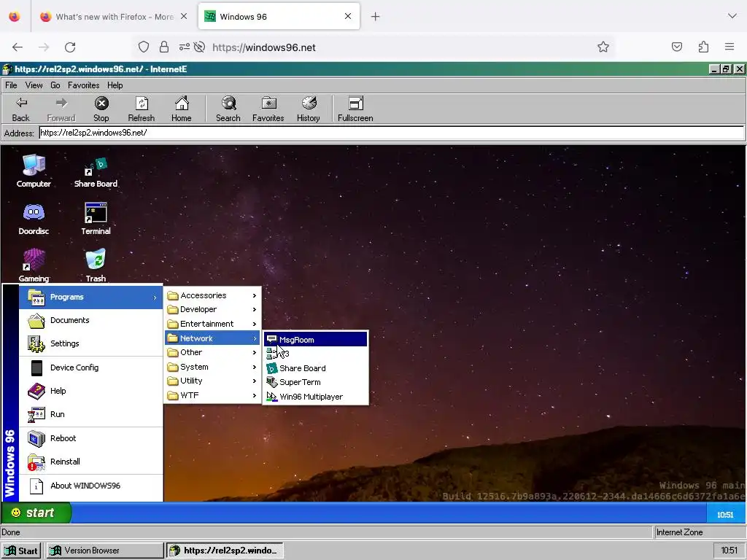Click the Firefox back arrow
Image resolution: width=747 pixels, height=560 pixels.
(x=18, y=47)
